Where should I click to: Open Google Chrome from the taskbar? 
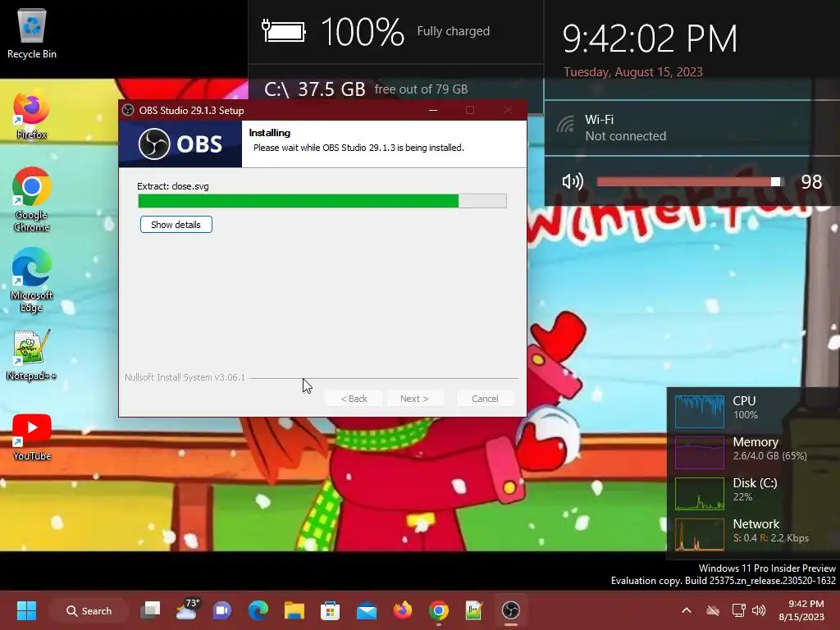tap(438, 610)
